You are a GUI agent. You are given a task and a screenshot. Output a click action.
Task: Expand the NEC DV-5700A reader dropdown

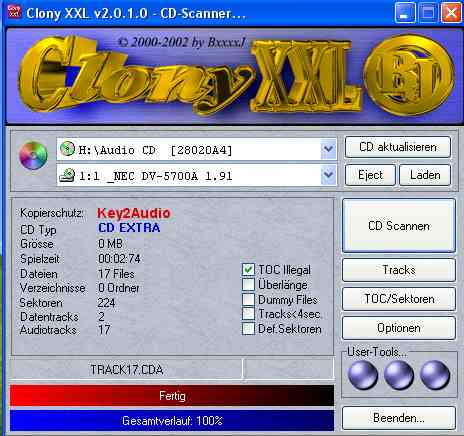(x=328, y=175)
